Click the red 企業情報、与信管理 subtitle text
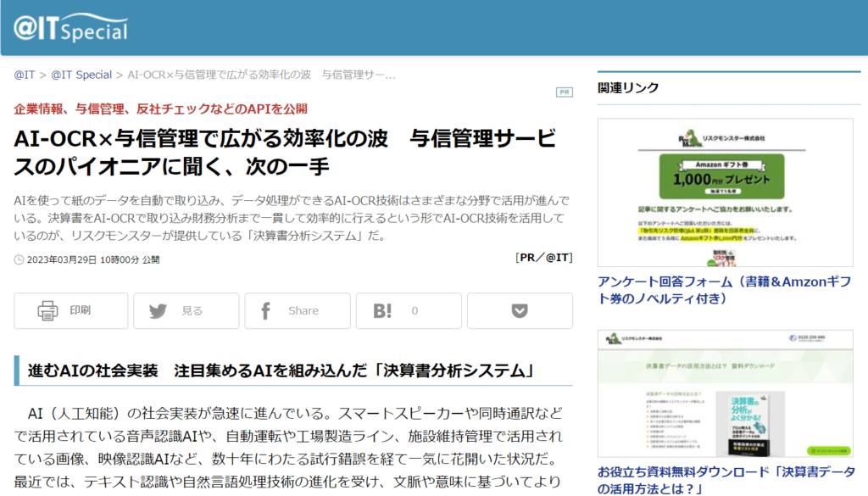 [160, 109]
